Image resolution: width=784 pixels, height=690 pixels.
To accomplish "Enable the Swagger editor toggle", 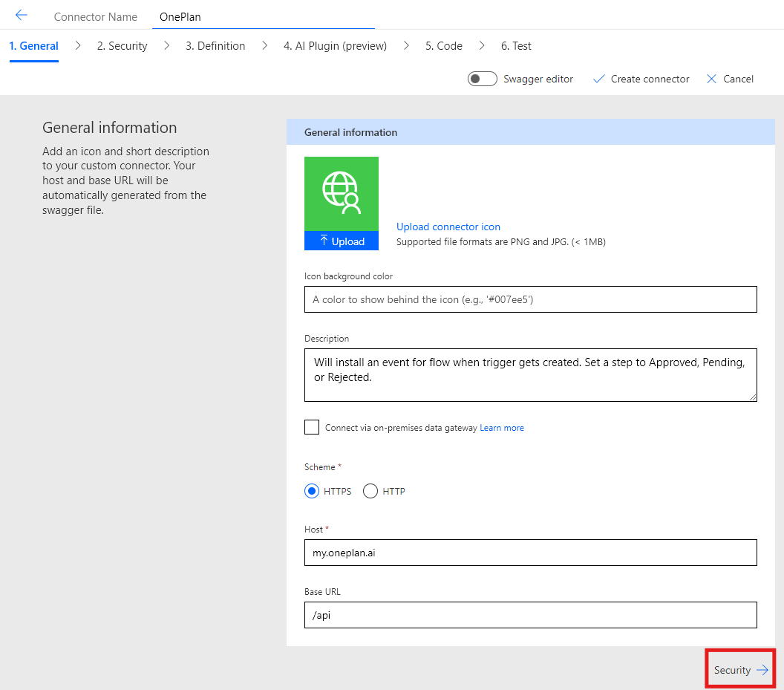I will [x=482, y=78].
